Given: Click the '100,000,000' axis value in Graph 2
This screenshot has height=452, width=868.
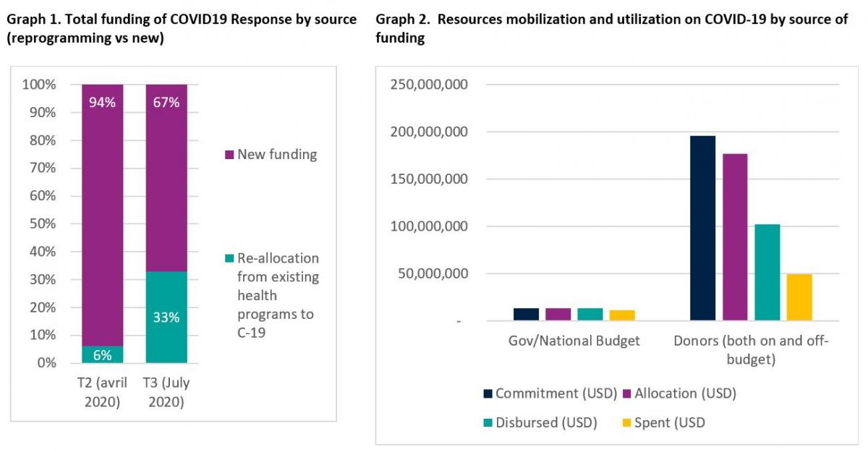Looking at the screenshot, I should pyautogui.click(x=429, y=226).
